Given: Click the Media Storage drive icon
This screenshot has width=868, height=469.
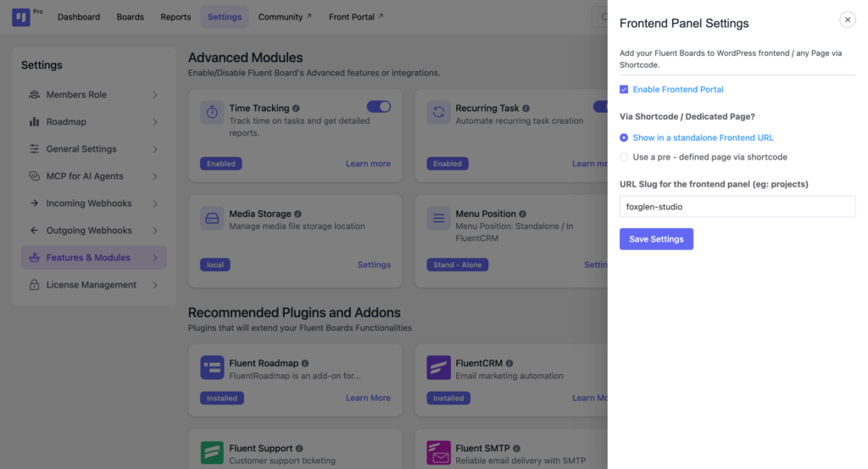Looking at the screenshot, I should [x=212, y=218].
